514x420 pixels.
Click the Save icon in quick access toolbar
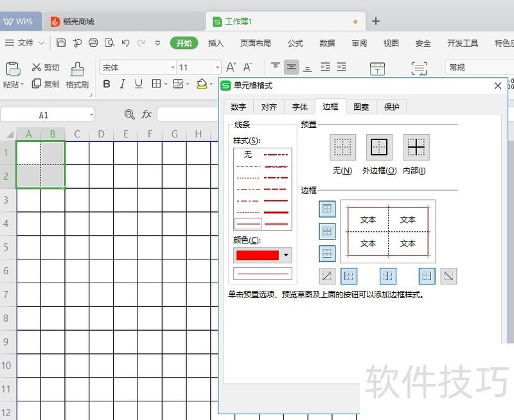point(62,43)
